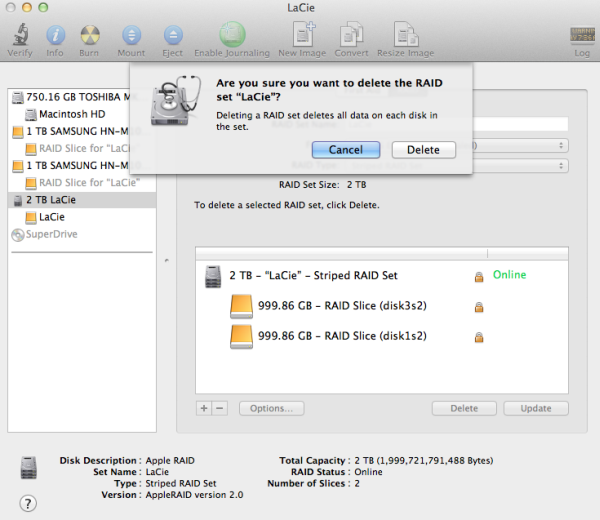600x520 pixels.
Task: Select the RAID Slice for "LaCie" entry directly above 2 TB LaCie
Action: 82,183
